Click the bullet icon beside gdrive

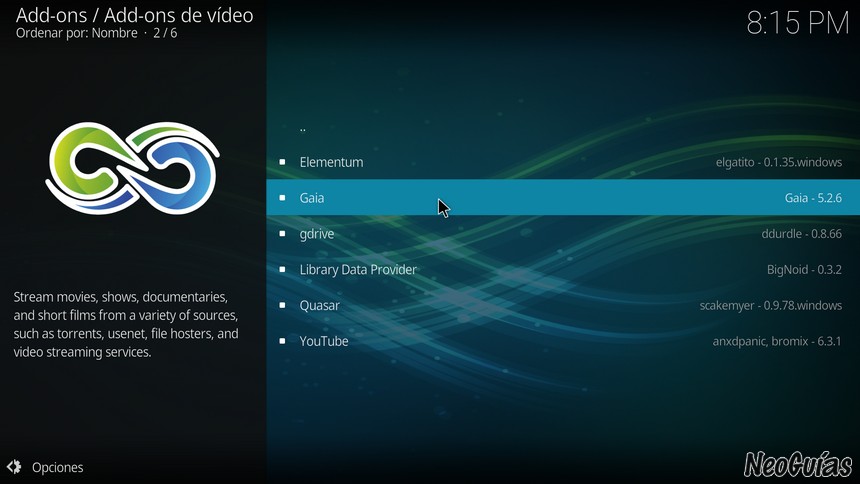pos(282,233)
